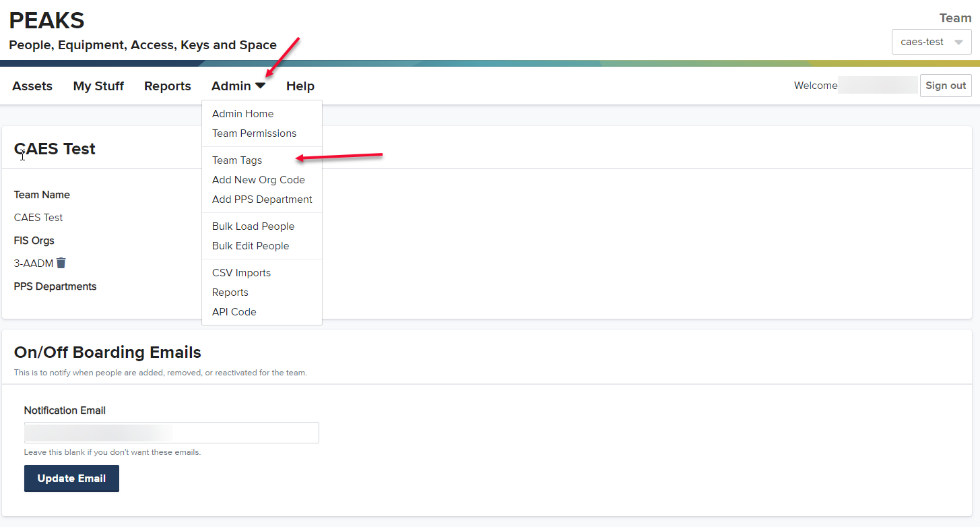Screen dimensions: 980x527
Task: Open Reports inside Admin dropdown
Action: 230,292
